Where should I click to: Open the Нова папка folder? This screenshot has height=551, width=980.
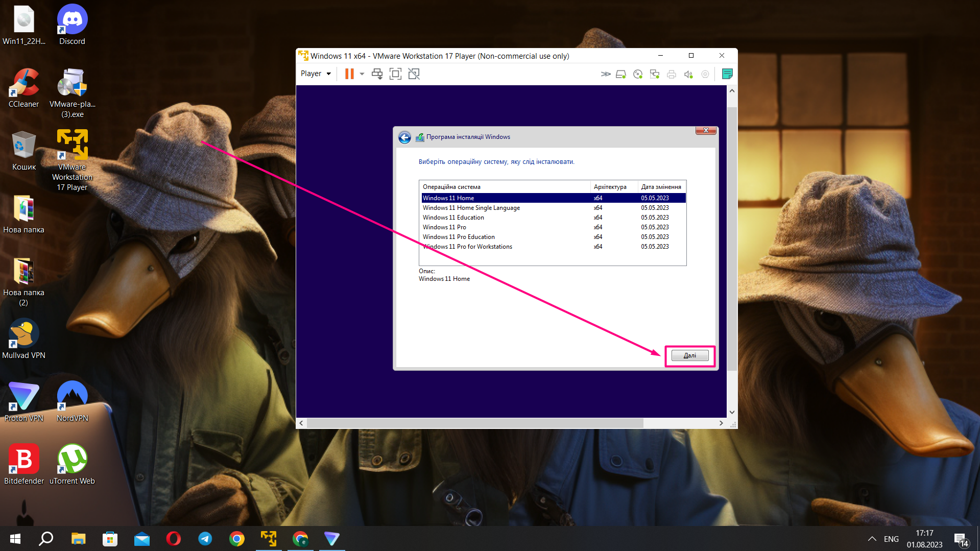point(23,214)
